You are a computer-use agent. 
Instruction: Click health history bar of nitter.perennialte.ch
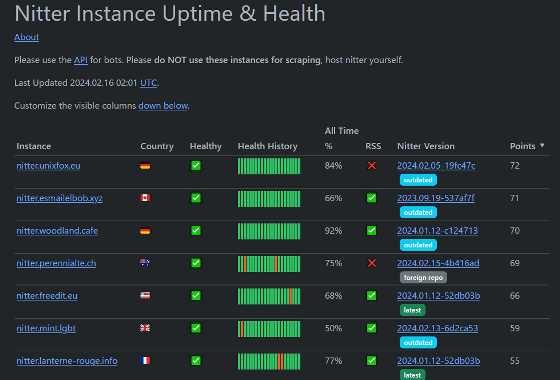[269, 264]
